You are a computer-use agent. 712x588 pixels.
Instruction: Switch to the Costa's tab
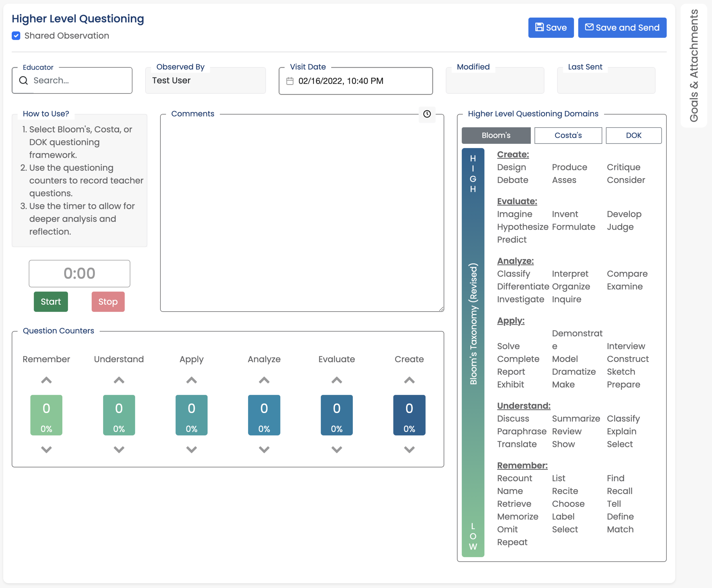coord(568,135)
